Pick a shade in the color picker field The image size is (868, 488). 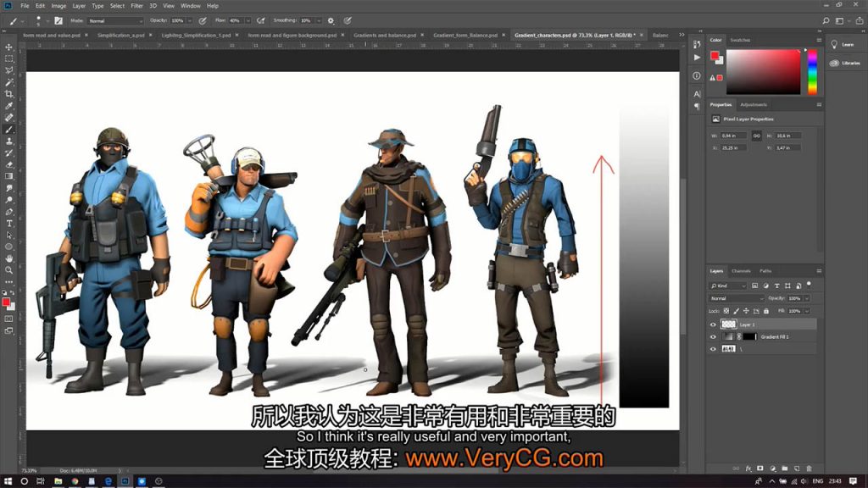[764, 72]
